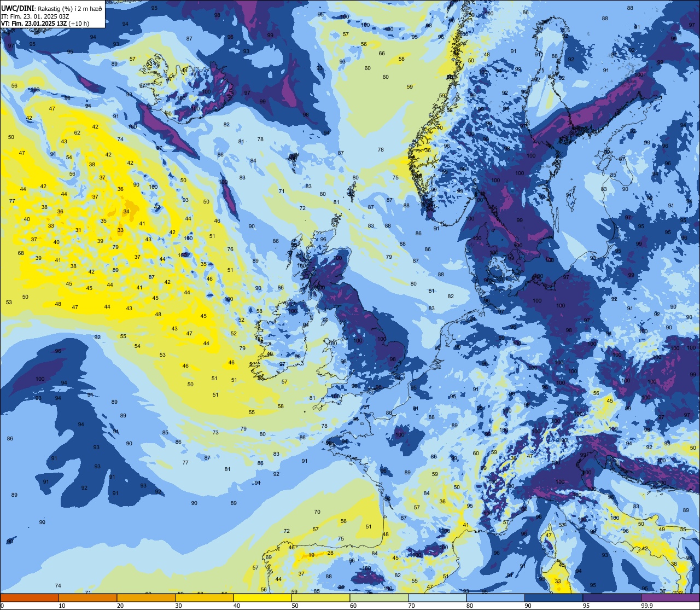Select the legend segment between 90 and 95
Image resolution: width=700 pixels, height=610 pixels.
[553, 597]
